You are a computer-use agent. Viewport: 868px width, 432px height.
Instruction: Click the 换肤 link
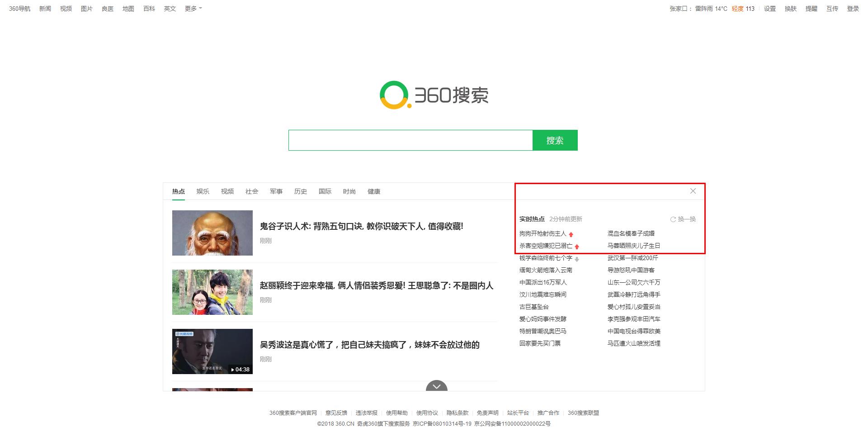point(791,9)
